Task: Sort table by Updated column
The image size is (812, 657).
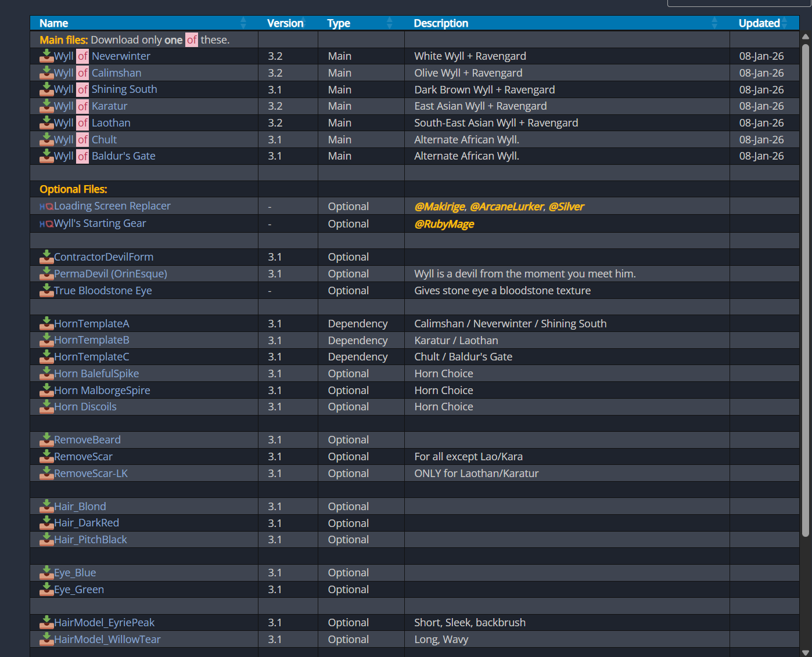Action: (x=764, y=23)
